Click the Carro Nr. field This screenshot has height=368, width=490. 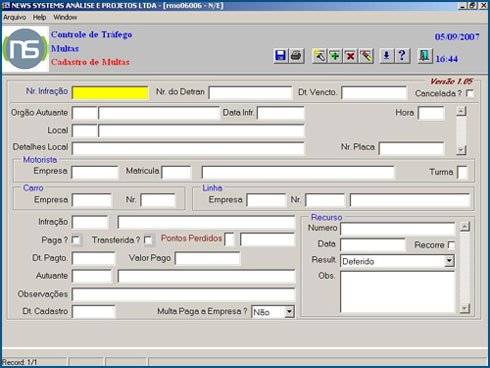coord(158,200)
